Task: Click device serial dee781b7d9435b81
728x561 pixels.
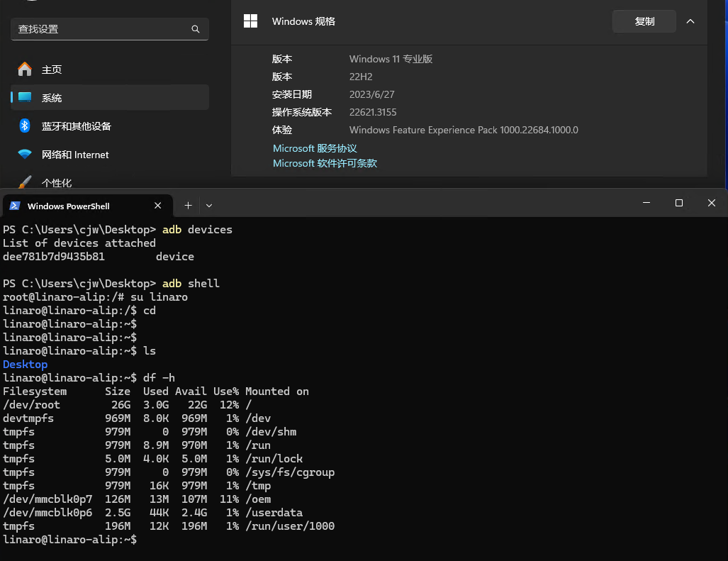Action: (x=54, y=256)
